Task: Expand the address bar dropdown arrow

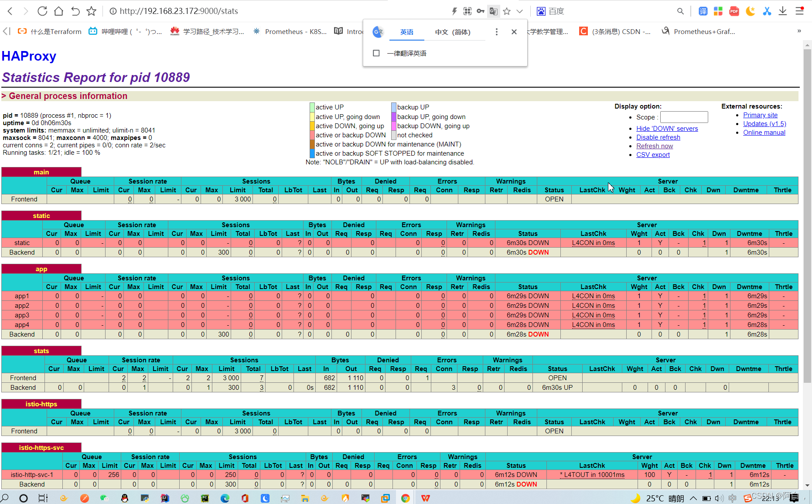Action: 520,11
